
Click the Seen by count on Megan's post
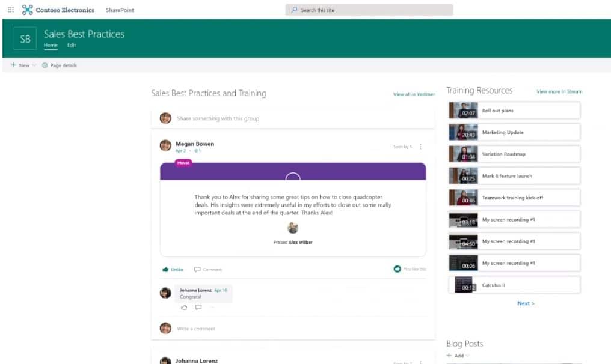402,147
